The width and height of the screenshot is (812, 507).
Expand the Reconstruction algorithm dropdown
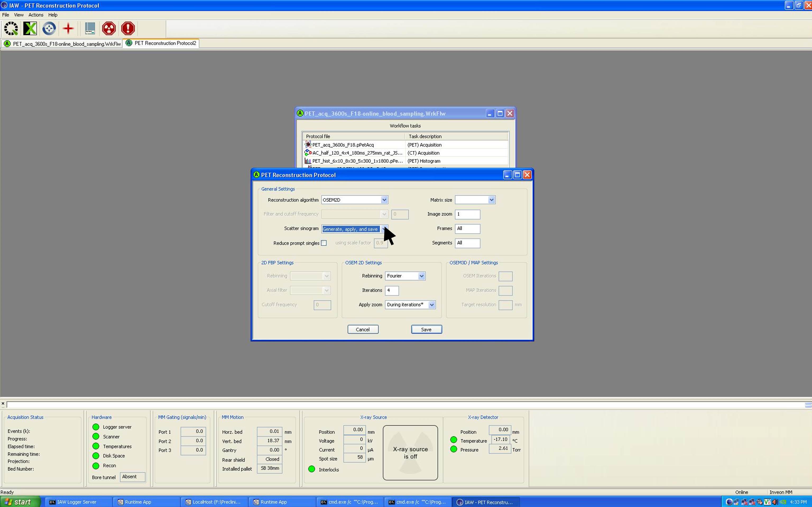coord(384,200)
